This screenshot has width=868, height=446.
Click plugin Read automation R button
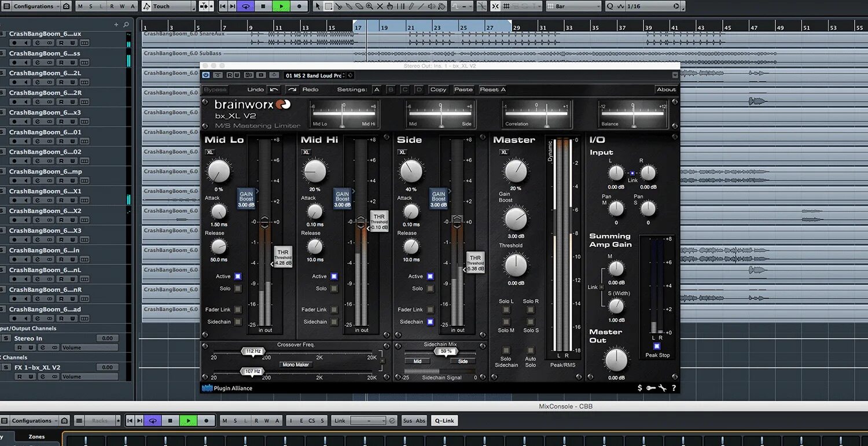coord(230,75)
